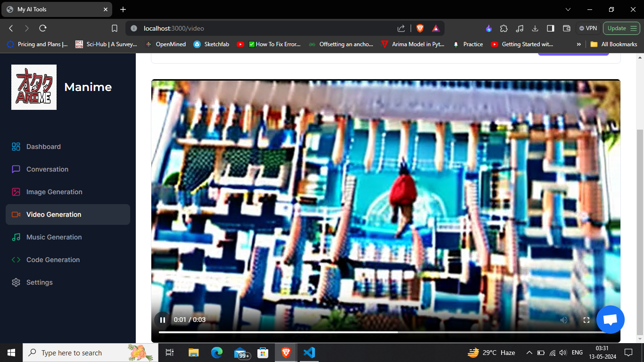This screenshot has width=644, height=362.
Task: Show hidden system tray icons
Action: [x=529, y=353]
